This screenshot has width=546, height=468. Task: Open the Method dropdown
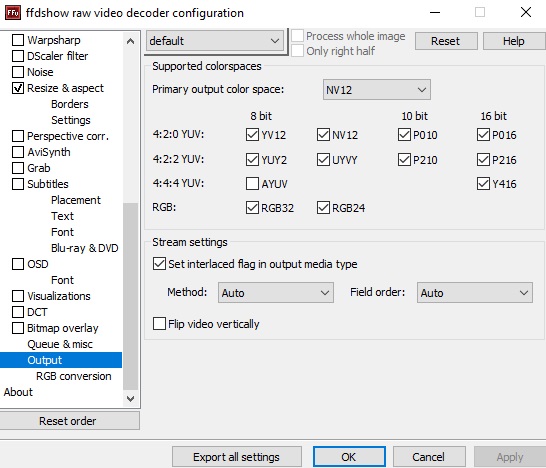tap(275, 292)
